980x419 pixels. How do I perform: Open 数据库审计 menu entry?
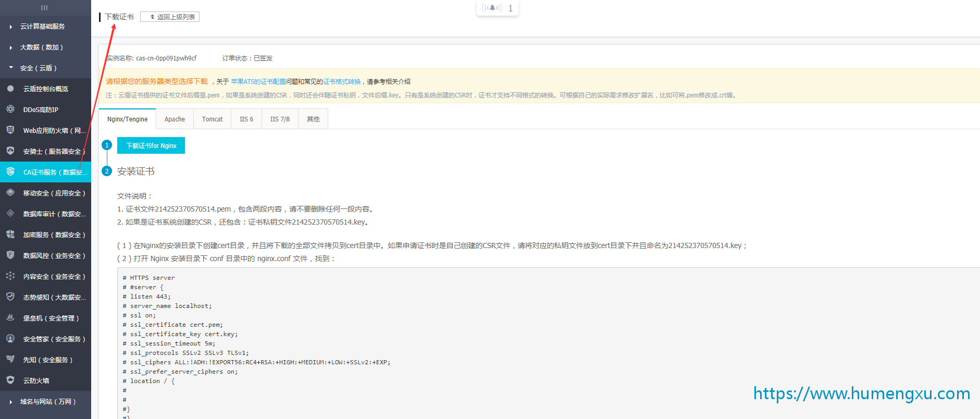(x=45, y=214)
